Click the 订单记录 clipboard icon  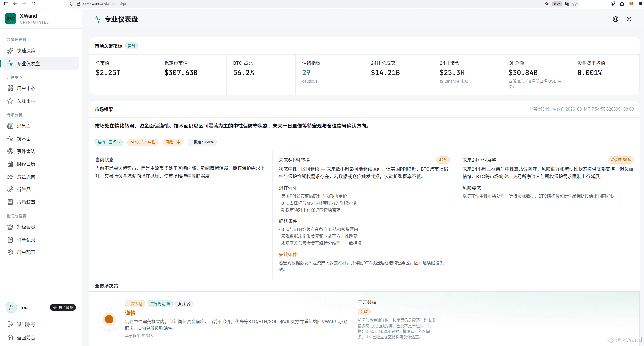pos(10,240)
